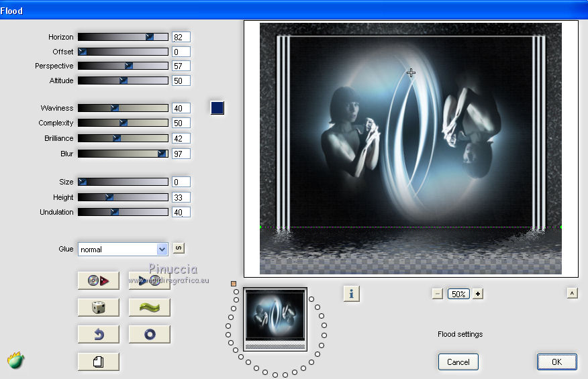Click the CD-to-play load preset button

tap(98, 280)
